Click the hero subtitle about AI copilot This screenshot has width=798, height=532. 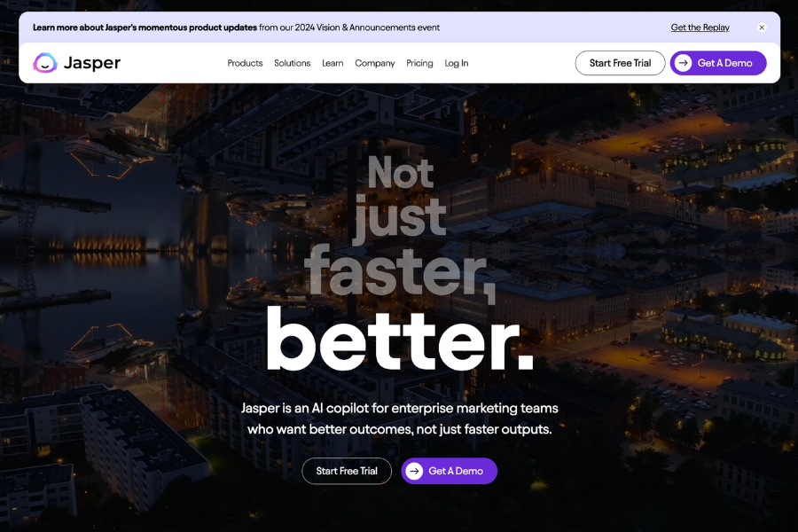coord(399,419)
